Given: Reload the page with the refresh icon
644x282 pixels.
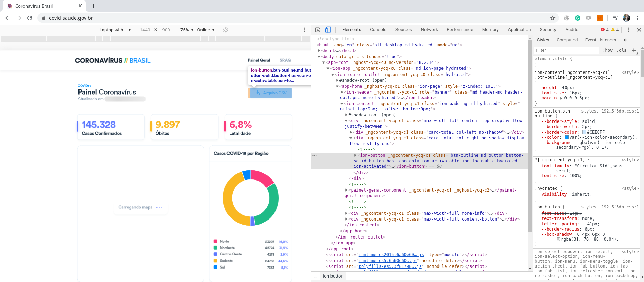Looking at the screenshot, I should click(30, 18).
